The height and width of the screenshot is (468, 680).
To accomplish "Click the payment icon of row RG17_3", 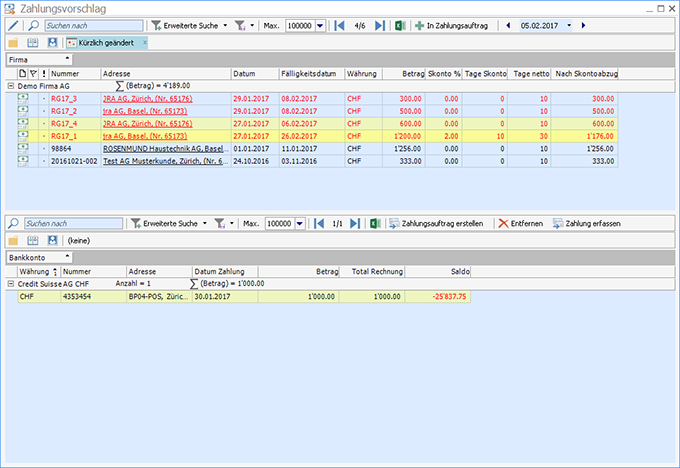I will coord(23,98).
